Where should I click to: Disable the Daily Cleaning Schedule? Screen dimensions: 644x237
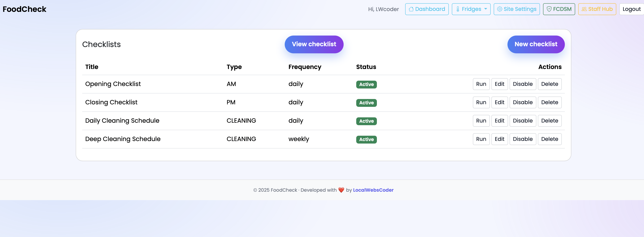pos(523,120)
